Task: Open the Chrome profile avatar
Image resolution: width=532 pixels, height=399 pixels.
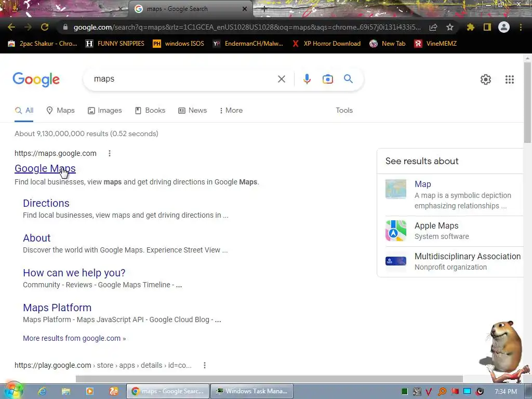Action: pyautogui.click(x=504, y=27)
